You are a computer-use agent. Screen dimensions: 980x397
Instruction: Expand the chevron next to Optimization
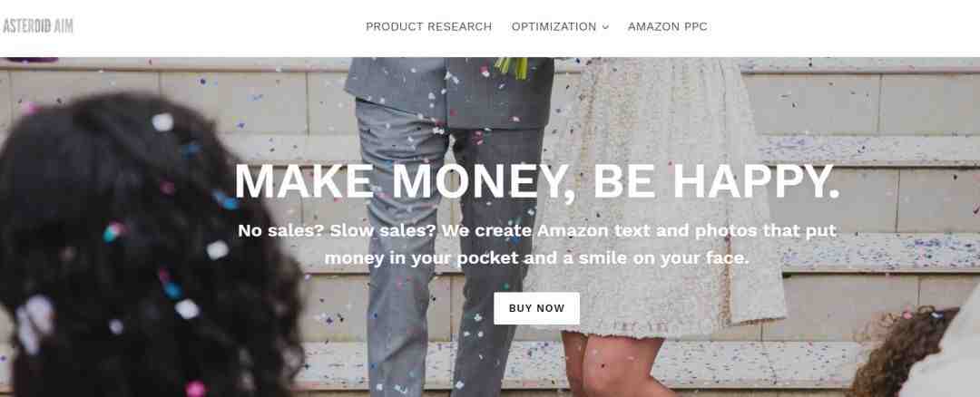[x=605, y=27]
